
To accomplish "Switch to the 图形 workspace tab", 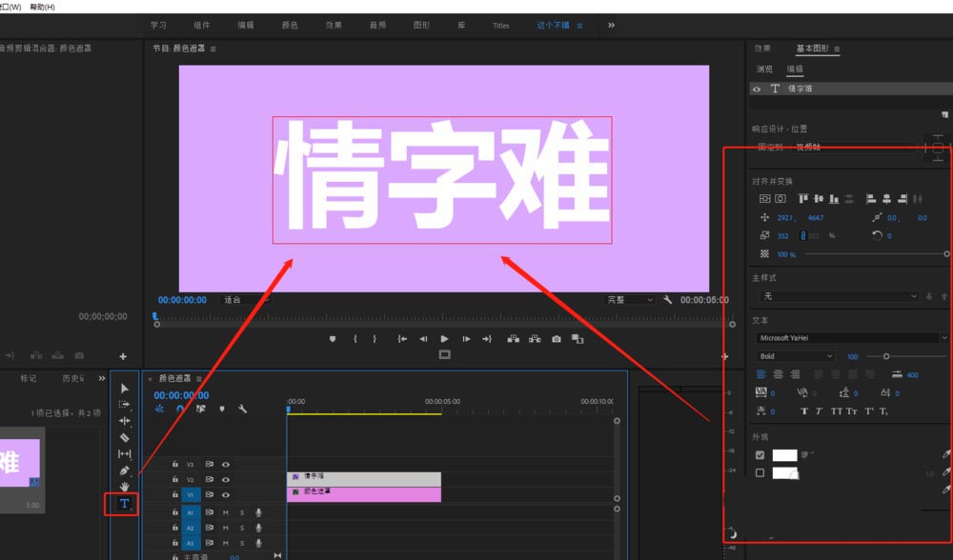I will coord(419,25).
